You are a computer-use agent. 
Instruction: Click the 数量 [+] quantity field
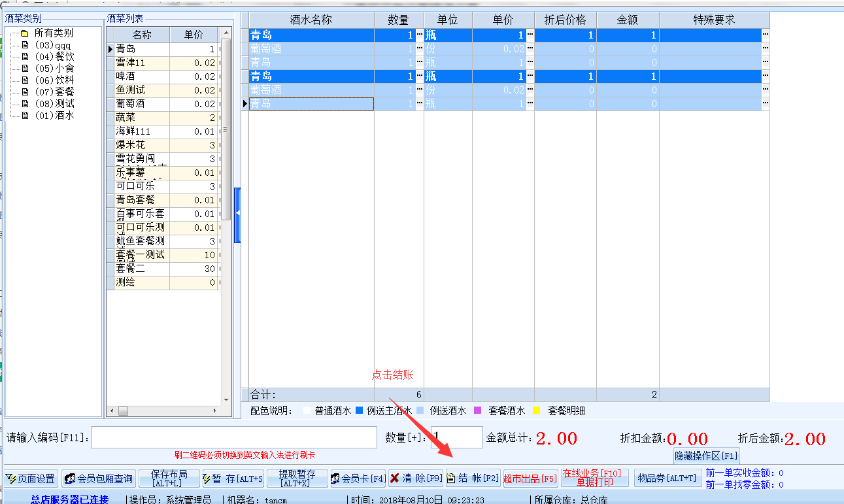[457, 437]
